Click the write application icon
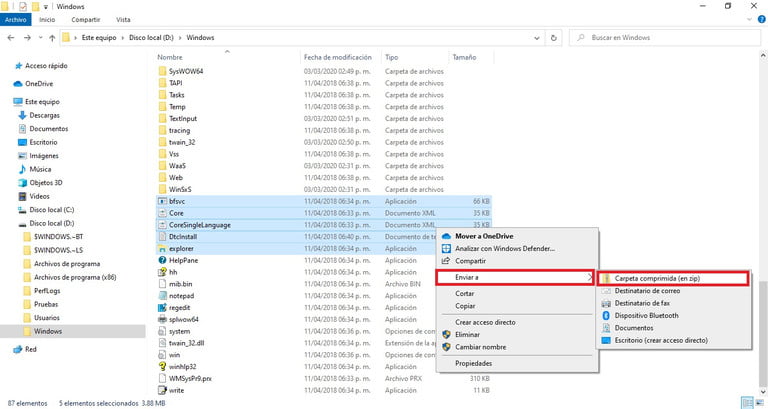This screenshot has height=409, width=768. point(163,390)
